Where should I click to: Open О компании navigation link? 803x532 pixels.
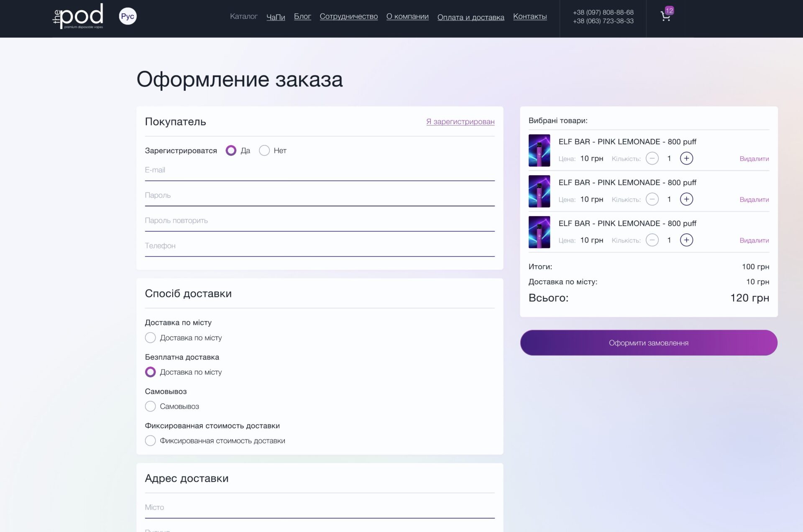407,16
